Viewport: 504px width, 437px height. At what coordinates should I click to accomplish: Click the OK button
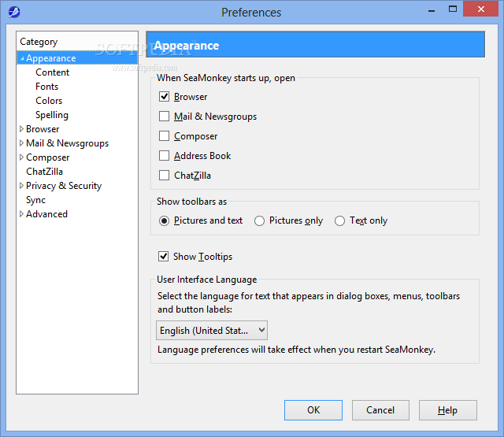tap(313, 410)
